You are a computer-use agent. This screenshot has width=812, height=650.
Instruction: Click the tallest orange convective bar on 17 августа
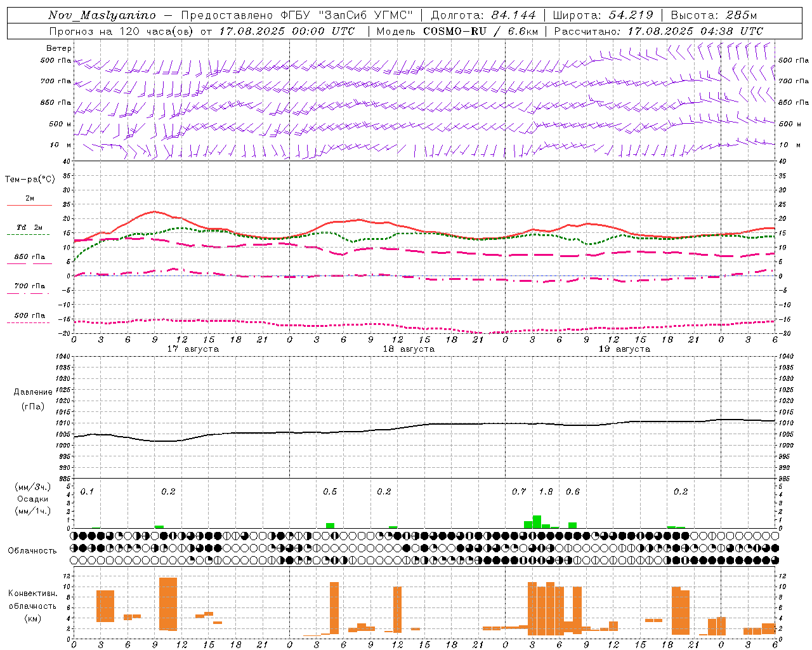[168, 604]
